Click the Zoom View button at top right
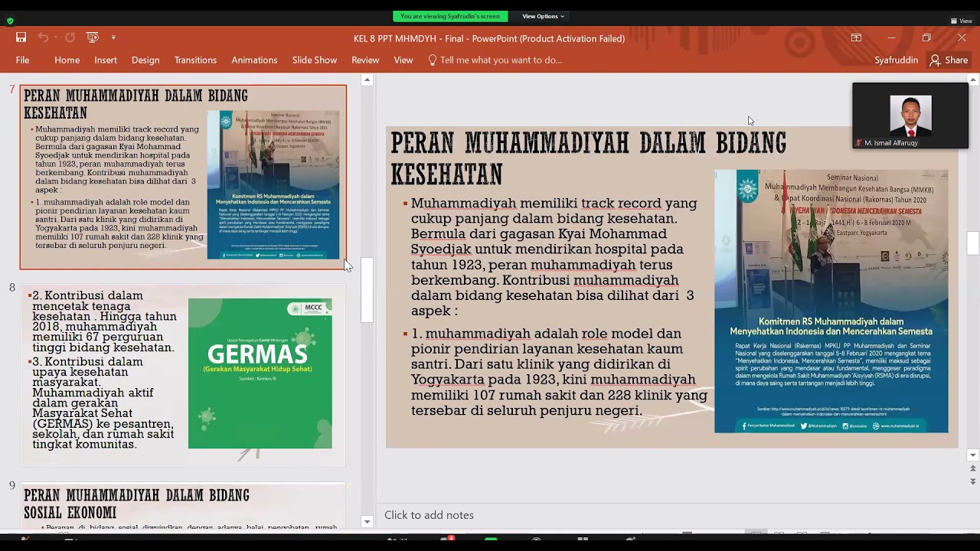980x551 pixels. [961, 21]
